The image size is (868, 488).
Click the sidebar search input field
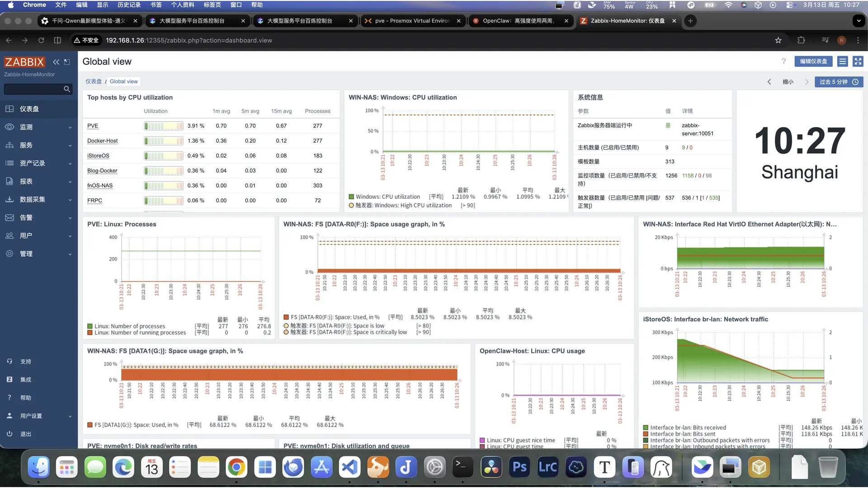point(33,89)
